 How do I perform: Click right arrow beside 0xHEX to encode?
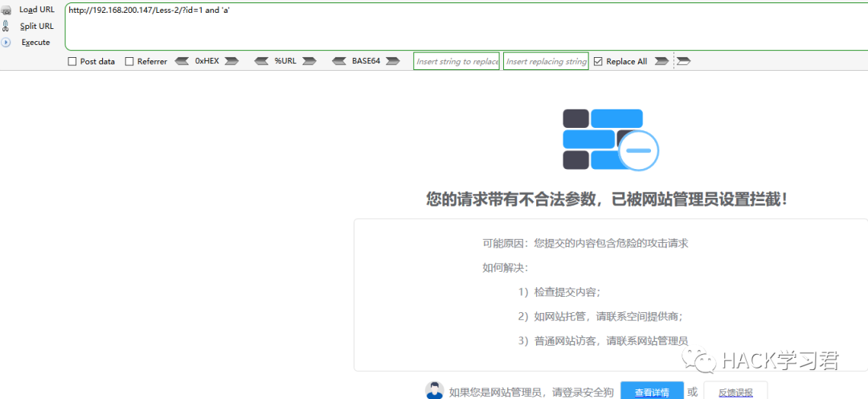231,61
